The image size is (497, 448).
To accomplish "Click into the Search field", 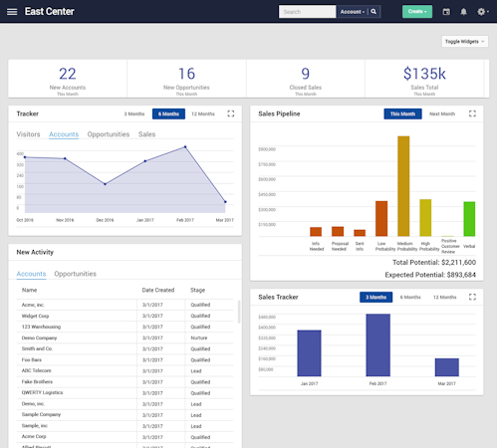I will pos(307,12).
